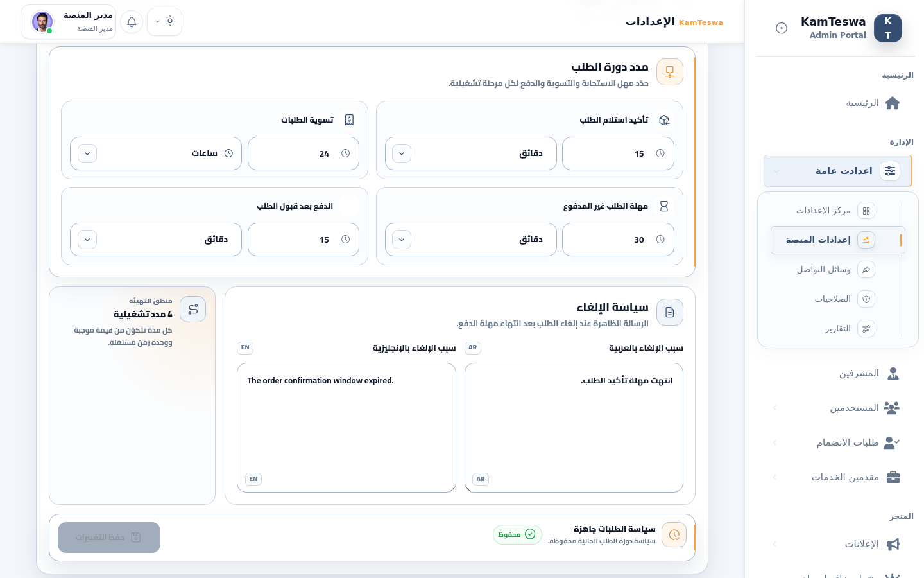
Task: Click the home icon for الرئيسية
Action: tap(893, 103)
